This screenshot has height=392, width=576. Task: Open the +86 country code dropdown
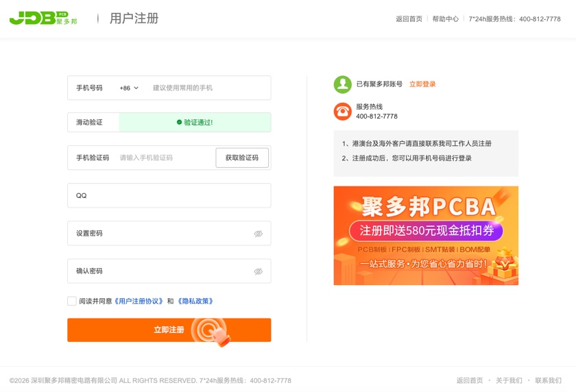(129, 88)
